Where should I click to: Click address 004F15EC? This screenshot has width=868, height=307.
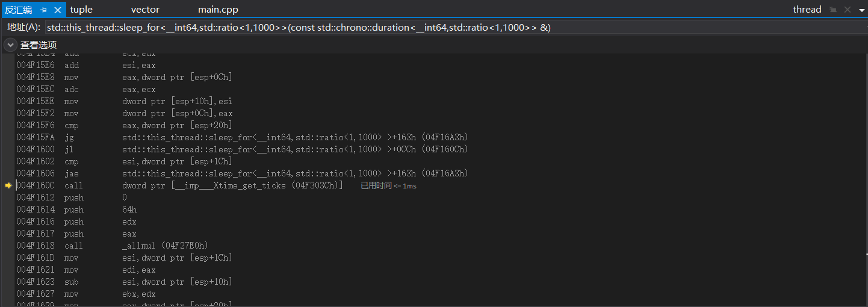coord(36,89)
